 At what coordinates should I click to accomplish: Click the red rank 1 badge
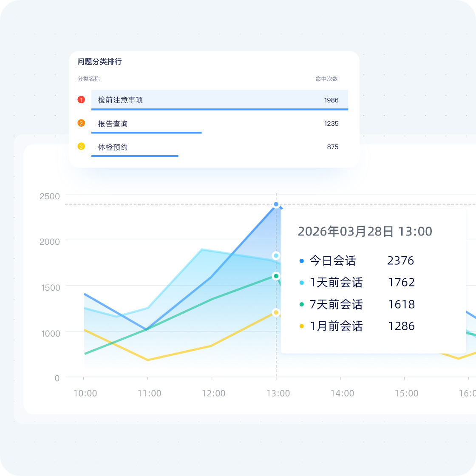pyautogui.click(x=81, y=99)
